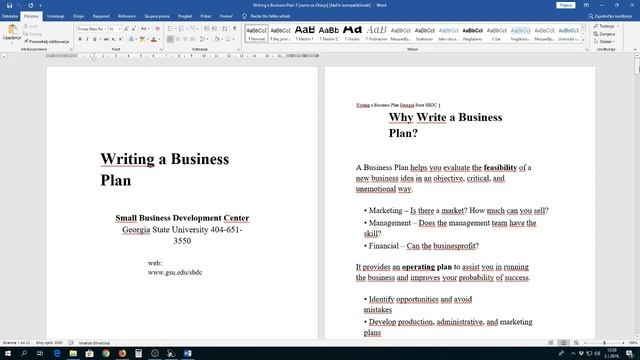The width and height of the screenshot is (640, 360).
Task: Select the Naslov 2 heading style
Action: (329, 33)
